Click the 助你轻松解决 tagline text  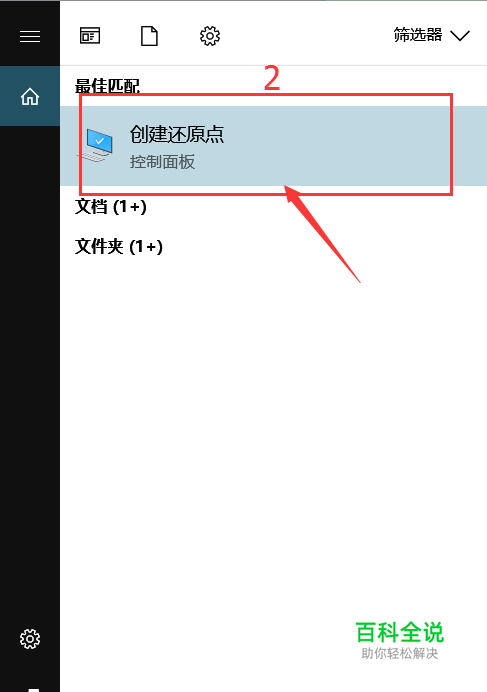(400, 653)
